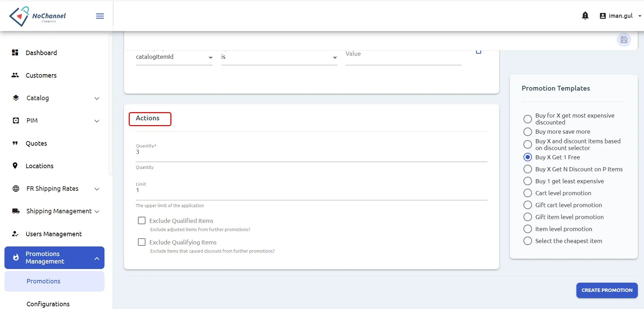The width and height of the screenshot is (644, 309).
Task: Click the Quotes quotation mark icon
Action: pos(15,143)
